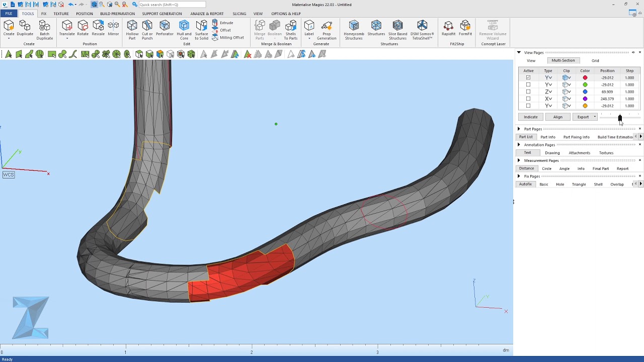The height and width of the screenshot is (362, 644).
Task: Change Type dropdown of purple X section
Action: click(x=548, y=99)
